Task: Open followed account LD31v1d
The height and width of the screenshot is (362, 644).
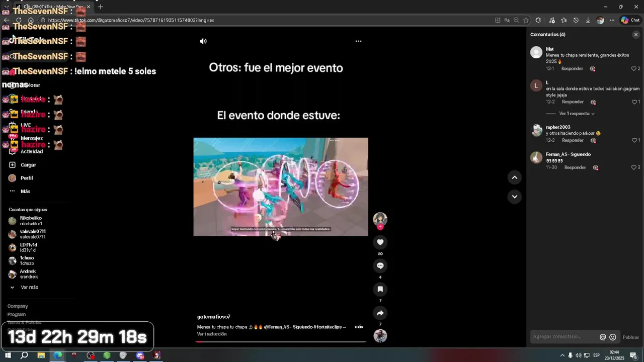Action: point(23,247)
